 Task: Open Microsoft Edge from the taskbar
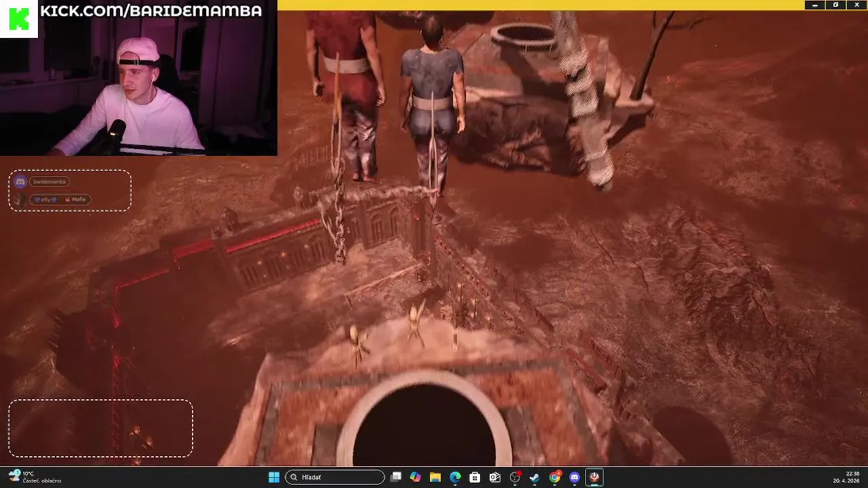455,477
